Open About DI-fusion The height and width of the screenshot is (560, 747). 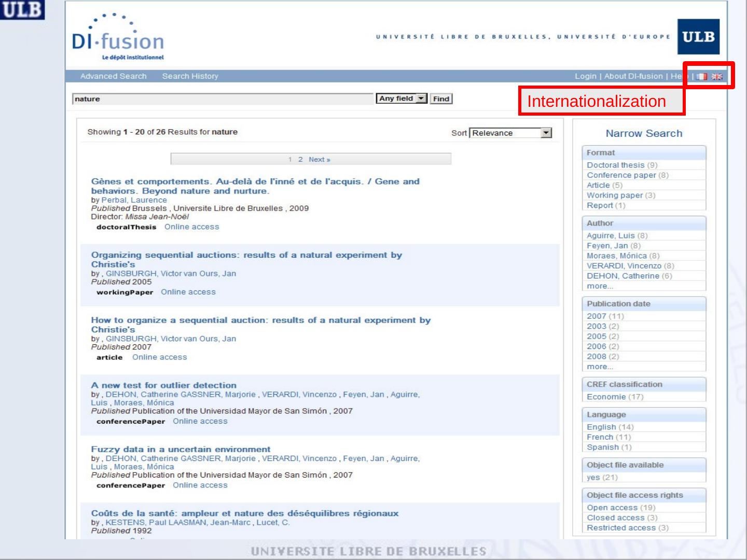coord(633,76)
